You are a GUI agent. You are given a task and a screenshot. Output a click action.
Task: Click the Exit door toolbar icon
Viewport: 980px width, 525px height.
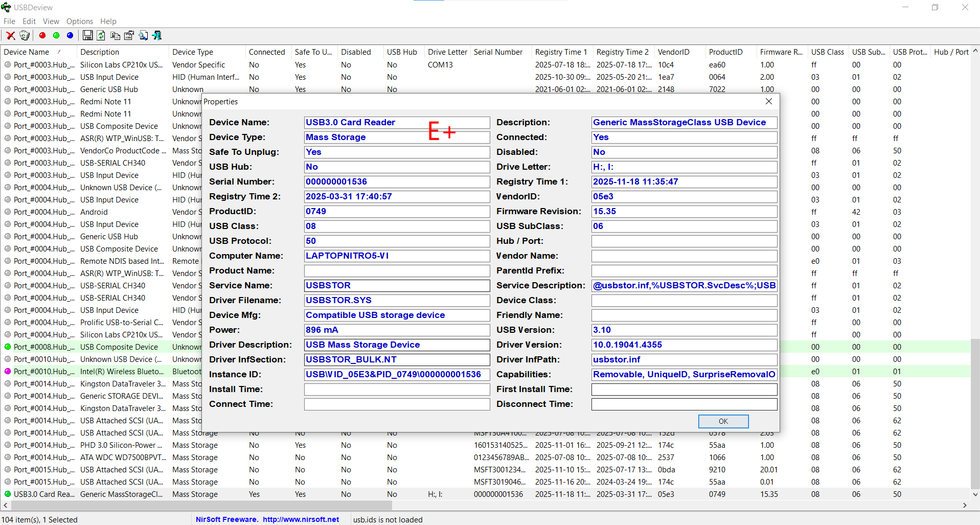[x=157, y=35]
